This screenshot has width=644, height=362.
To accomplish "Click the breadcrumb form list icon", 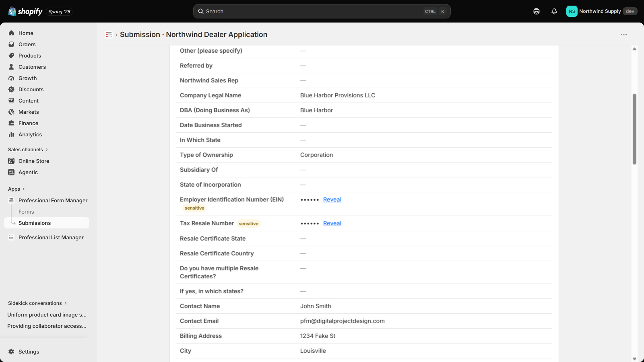I will [x=109, y=35].
